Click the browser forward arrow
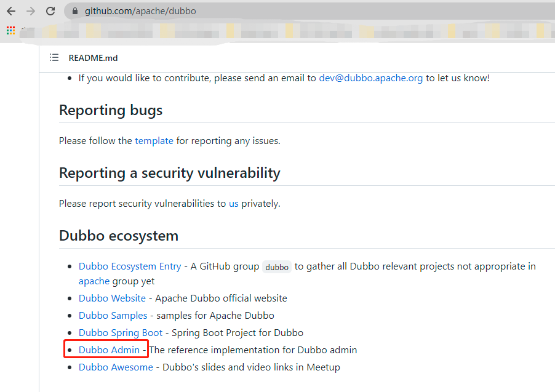555x392 pixels. point(30,10)
